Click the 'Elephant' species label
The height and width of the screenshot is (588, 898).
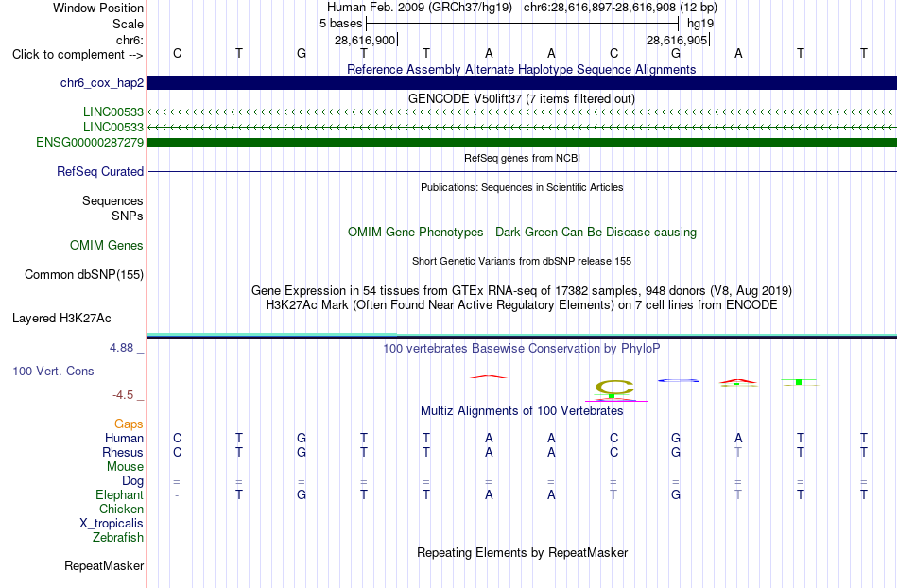[x=119, y=494]
